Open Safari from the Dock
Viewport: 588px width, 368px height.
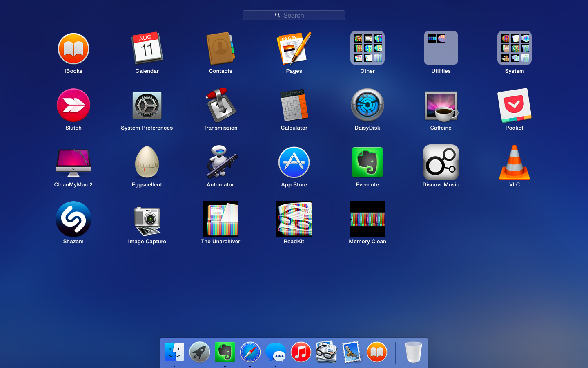coord(250,352)
